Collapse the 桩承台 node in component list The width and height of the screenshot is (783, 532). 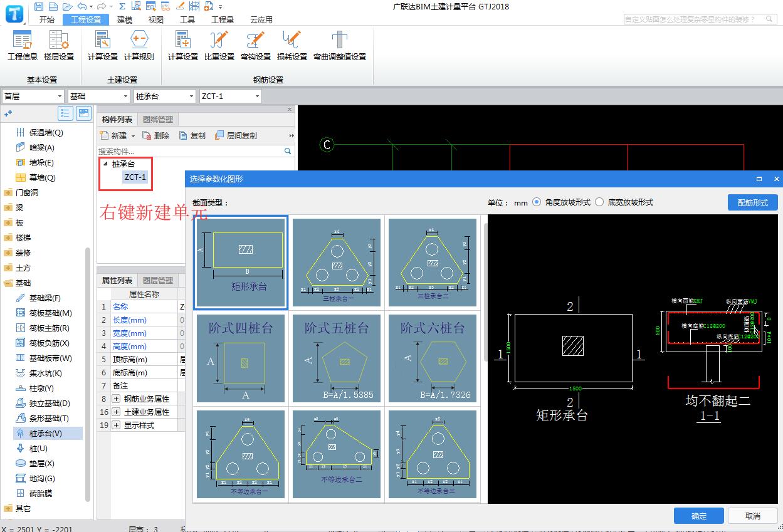(x=105, y=164)
